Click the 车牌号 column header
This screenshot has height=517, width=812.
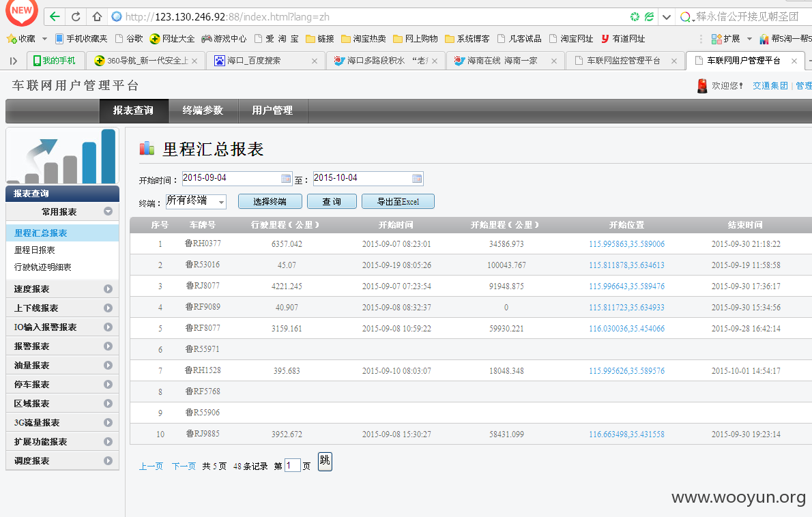coord(203,225)
